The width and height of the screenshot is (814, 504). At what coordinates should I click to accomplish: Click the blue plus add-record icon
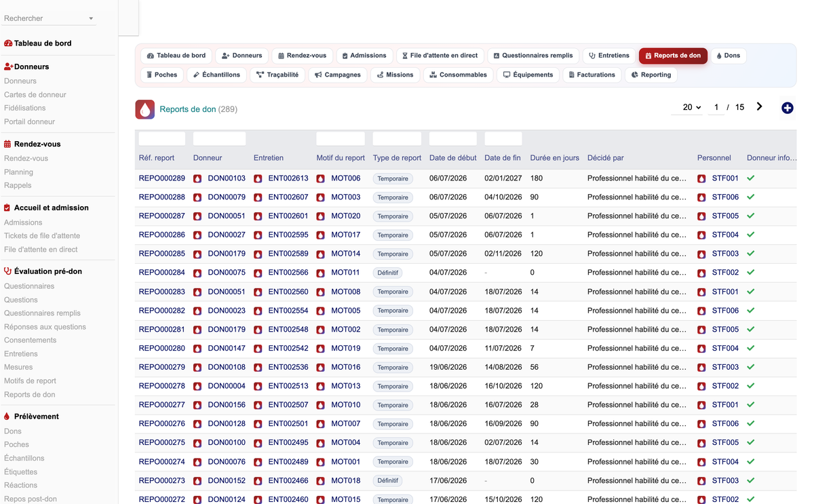[x=787, y=108]
